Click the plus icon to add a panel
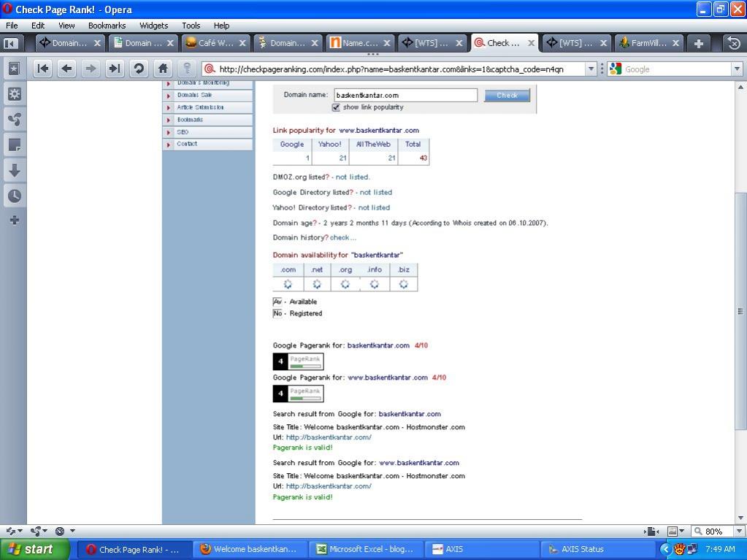Image resolution: width=747 pixels, height=560 pixels. 15,220
